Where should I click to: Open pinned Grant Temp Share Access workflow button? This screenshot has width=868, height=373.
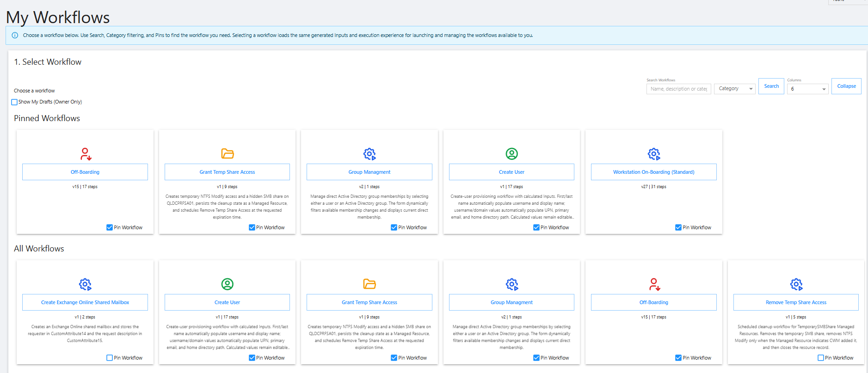tap(227, 172)
